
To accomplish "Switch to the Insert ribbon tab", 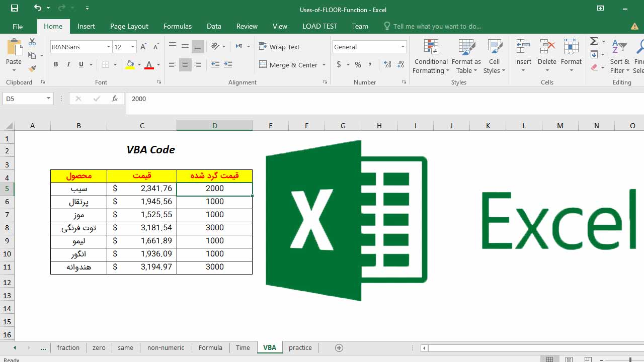I will [86, 26].
